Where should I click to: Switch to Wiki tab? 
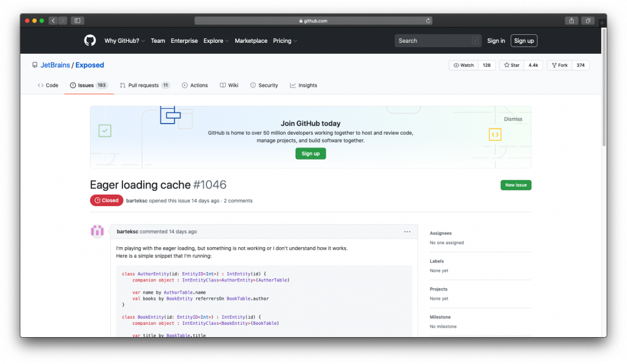229,85
